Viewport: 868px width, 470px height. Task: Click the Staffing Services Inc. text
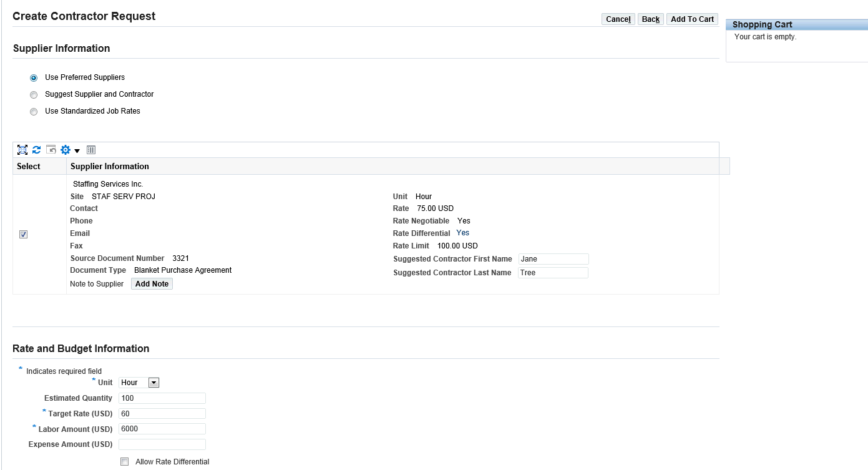(108, 184)
